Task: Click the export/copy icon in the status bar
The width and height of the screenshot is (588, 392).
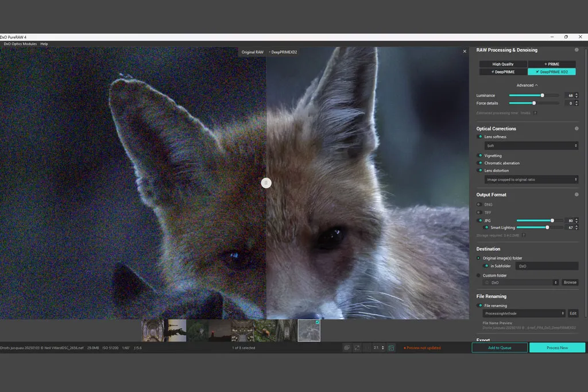Action: [347, 347]
